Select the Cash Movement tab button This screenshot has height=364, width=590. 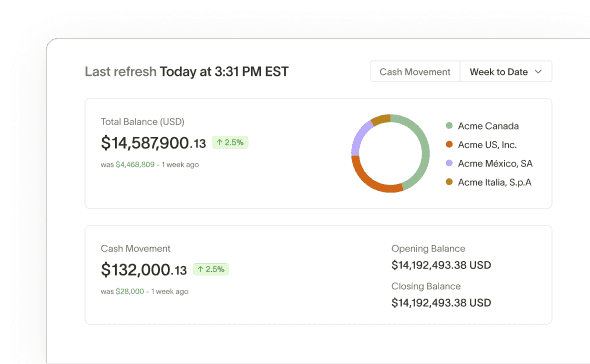click(x=415, y=72)
